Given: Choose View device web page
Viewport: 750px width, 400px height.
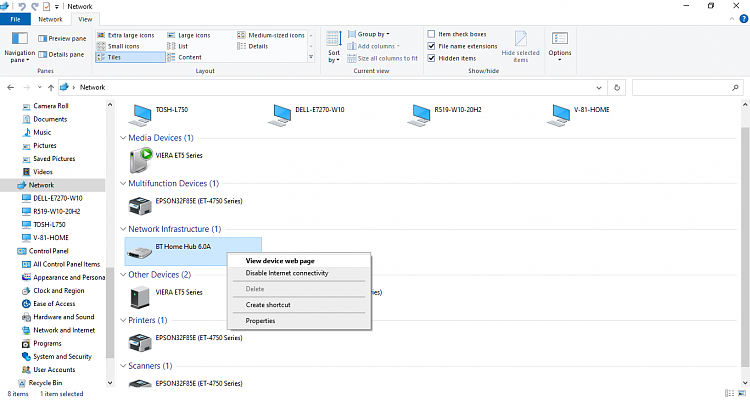Looking at the screenshot, I should [x=299, y=261].
